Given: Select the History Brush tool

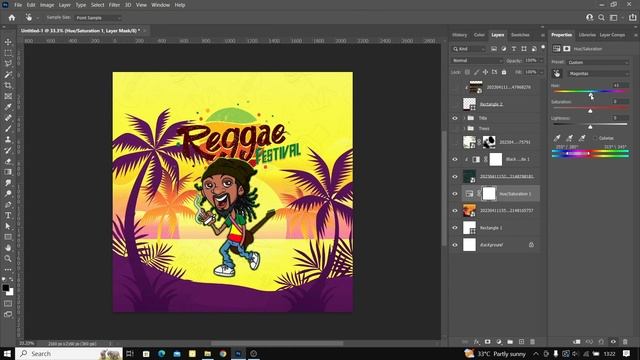Looking at the screenshot, I should tap(8, 150).
